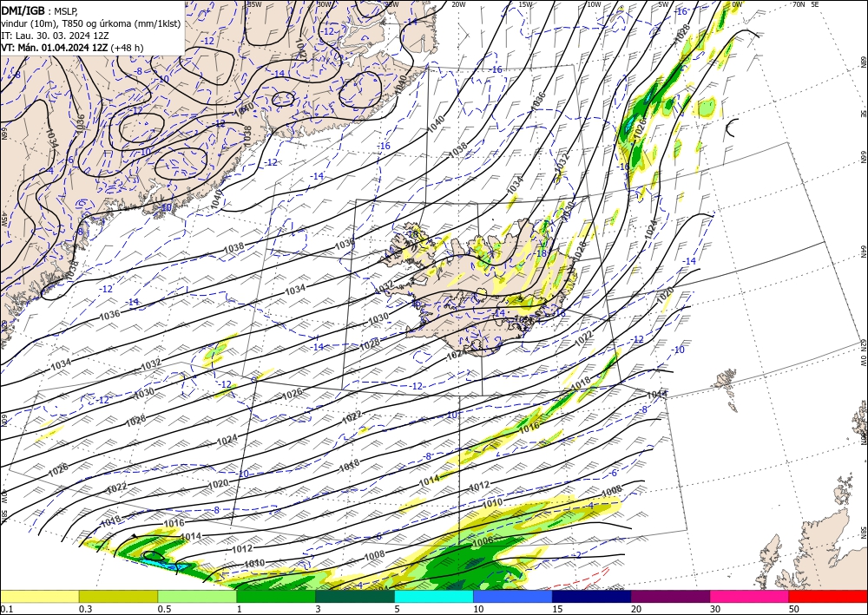Click the '35W' longitude label at top

[254, 4]
